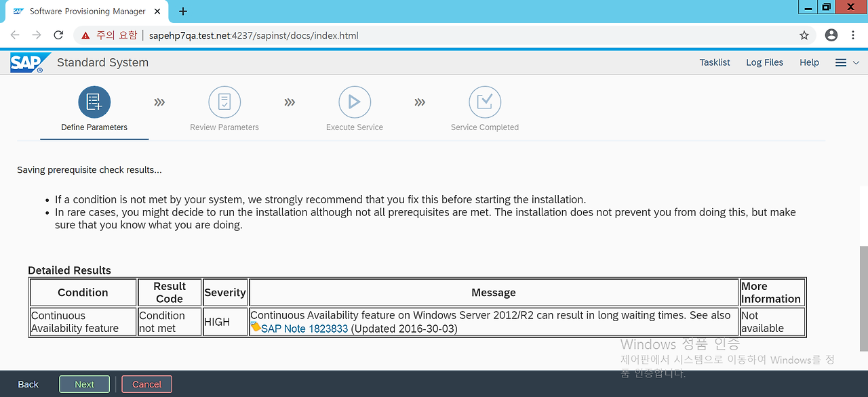Image resolution: width=868 pixels, height=397 pixels.
Task: Expand the menu dropdown chevron
Action: coord(856,62)
